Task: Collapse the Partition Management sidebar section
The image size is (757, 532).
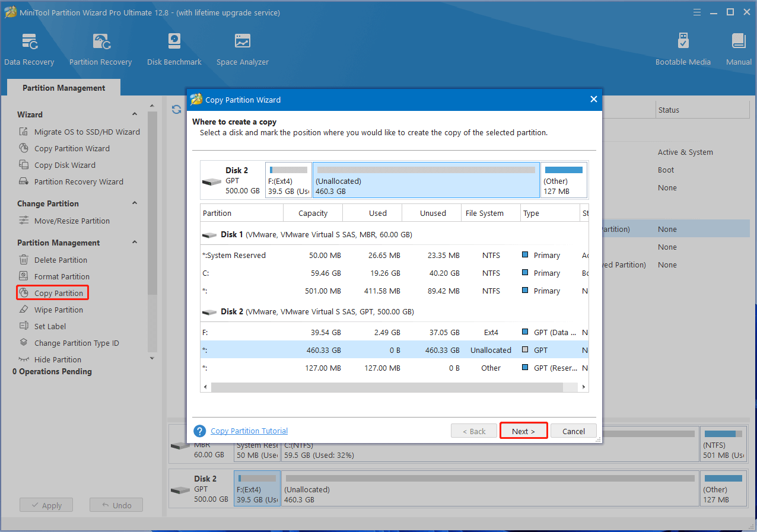Action: point(135,243)
